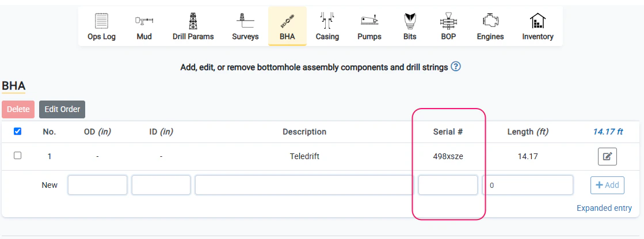Click the help question mark icon
This screenshot has width=644, height=239.
pos(456,67)
